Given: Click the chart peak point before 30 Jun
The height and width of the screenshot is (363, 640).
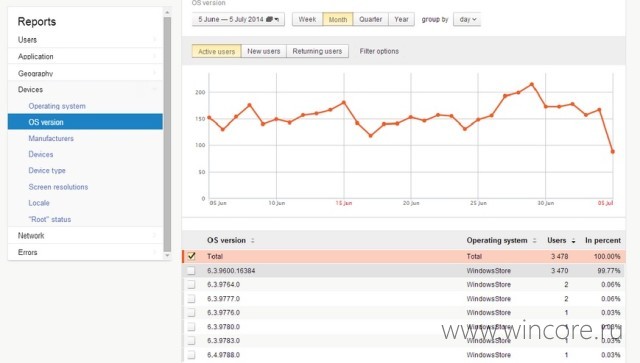Looking at the screenshot, I should coord(532,85).
